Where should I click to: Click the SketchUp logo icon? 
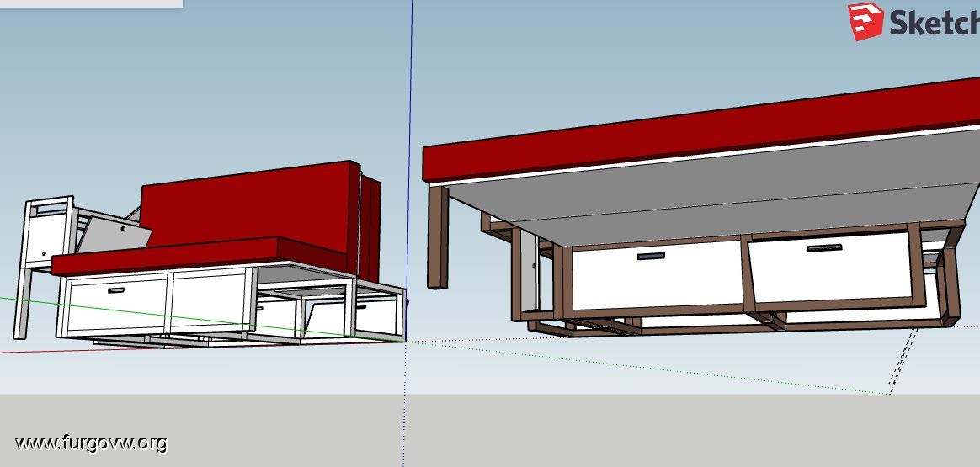click(865, 21)
